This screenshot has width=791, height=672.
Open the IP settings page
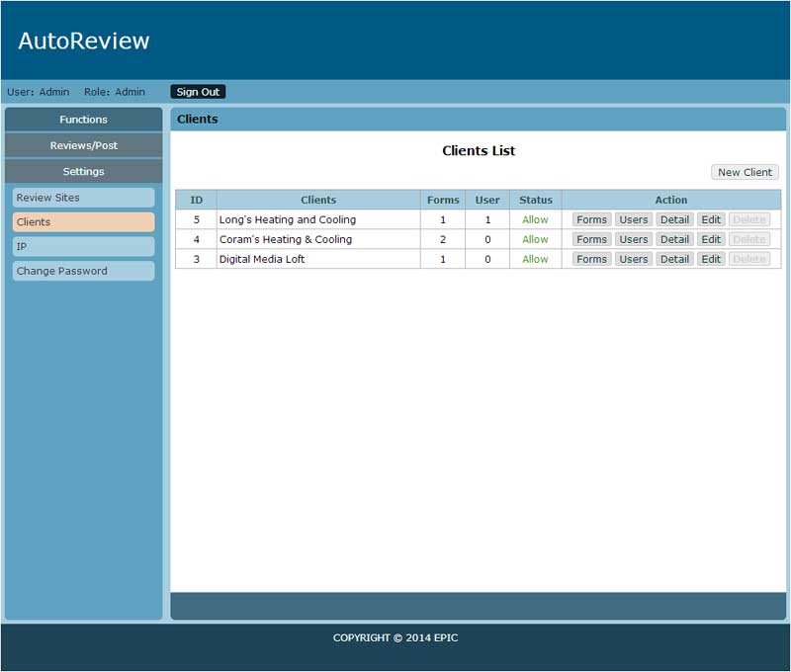pyautogui.click(x=83, y=246)
